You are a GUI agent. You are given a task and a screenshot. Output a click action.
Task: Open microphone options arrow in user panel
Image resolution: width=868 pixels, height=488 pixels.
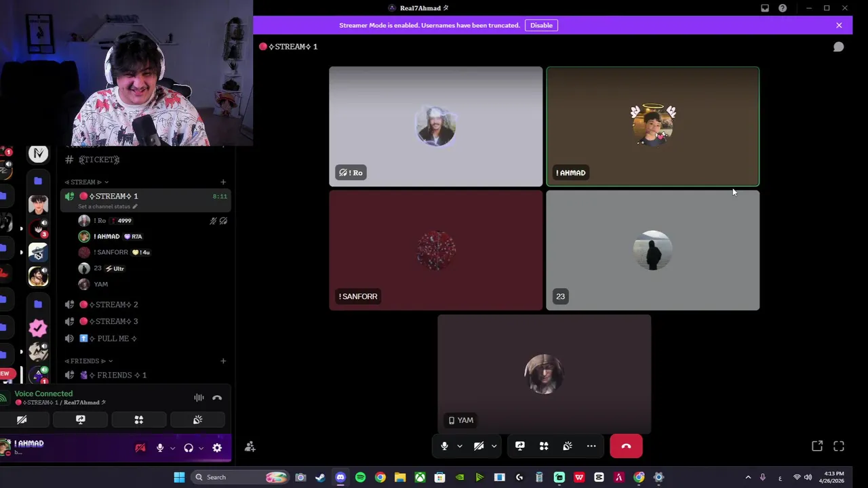coord(172,448)
